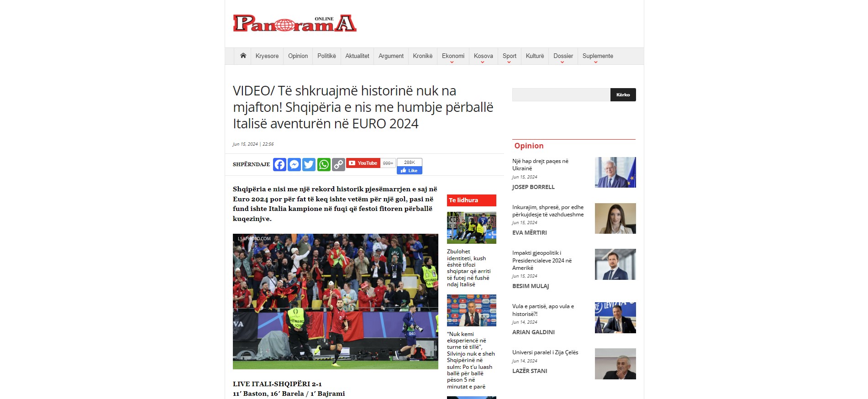Click the YouTube subscribe button

pos(363,163)
